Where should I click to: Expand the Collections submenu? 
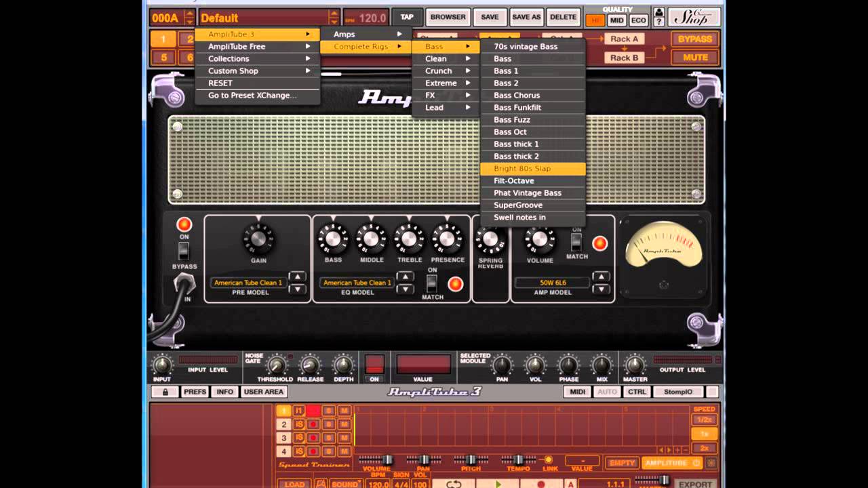pos(258,58)
